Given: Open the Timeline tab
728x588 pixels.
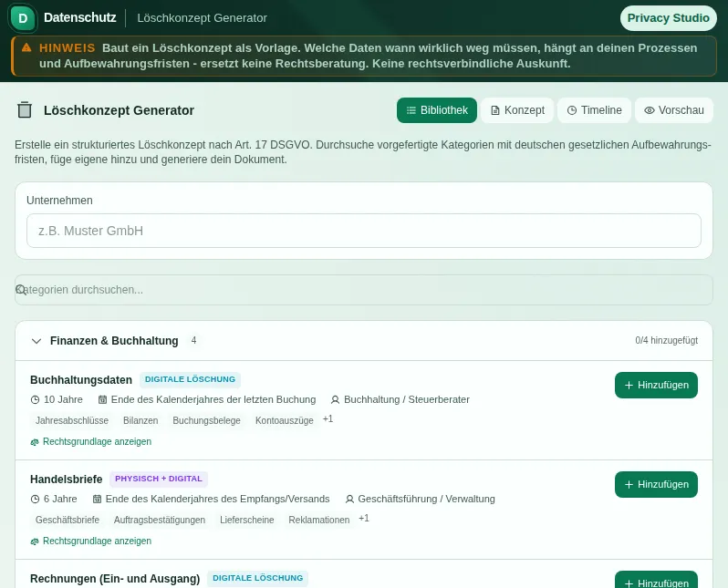Looking at the screenshot, I should tap(594, 110).
